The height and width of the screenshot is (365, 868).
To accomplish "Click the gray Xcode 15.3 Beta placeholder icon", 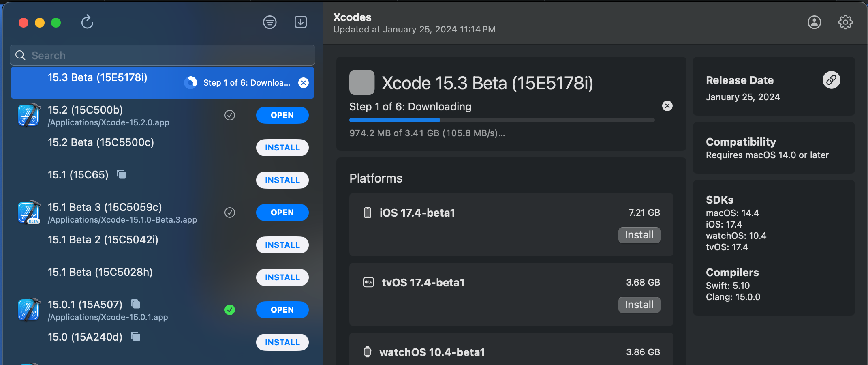I will 362,82.
